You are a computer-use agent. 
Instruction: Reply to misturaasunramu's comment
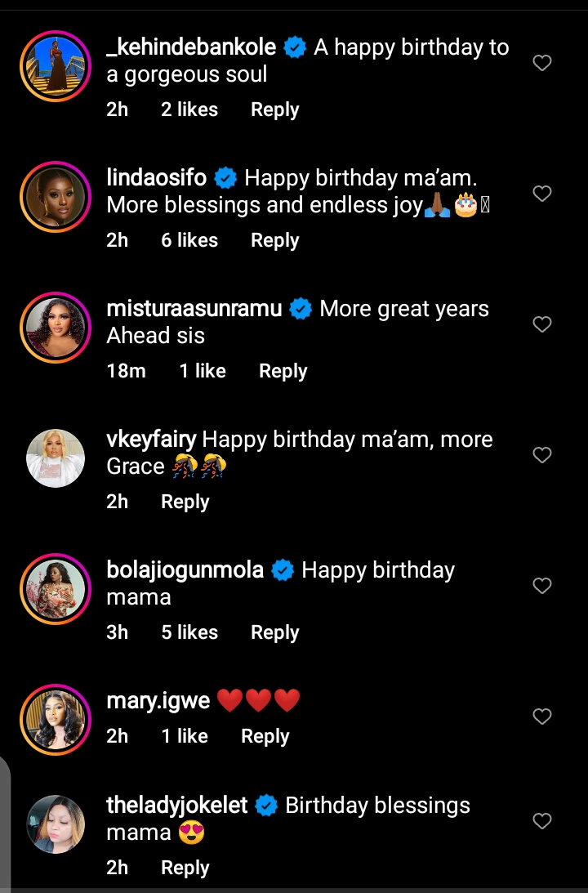pos(283,371)
